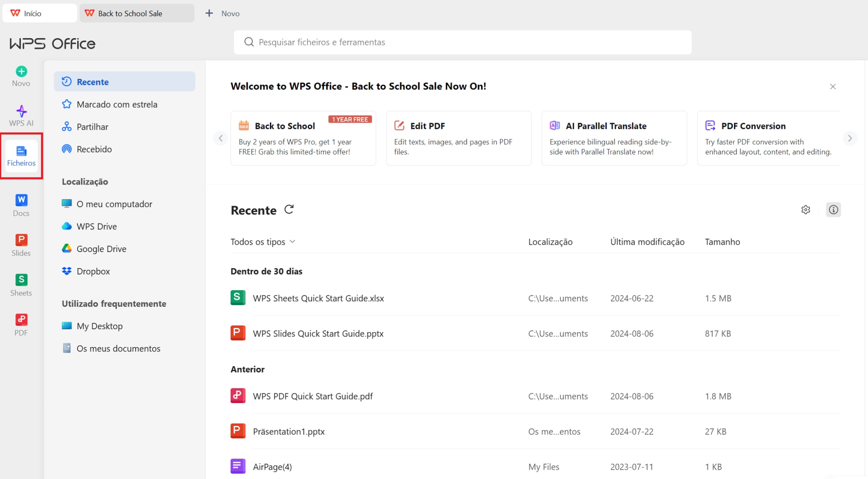This screenshot has width=868, height=479.
Task: Click the xlsx file icon for Sheets guide
Action: [238, 298]
